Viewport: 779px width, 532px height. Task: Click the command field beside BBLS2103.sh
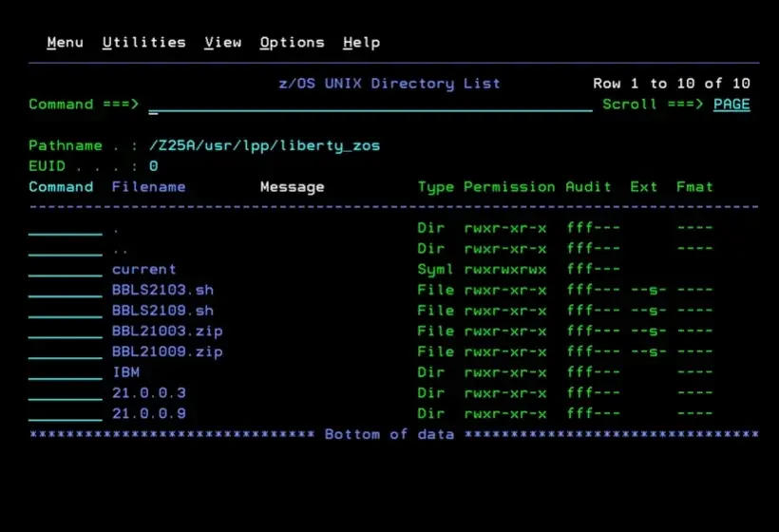pyautogui.click(x=66, y=290)
